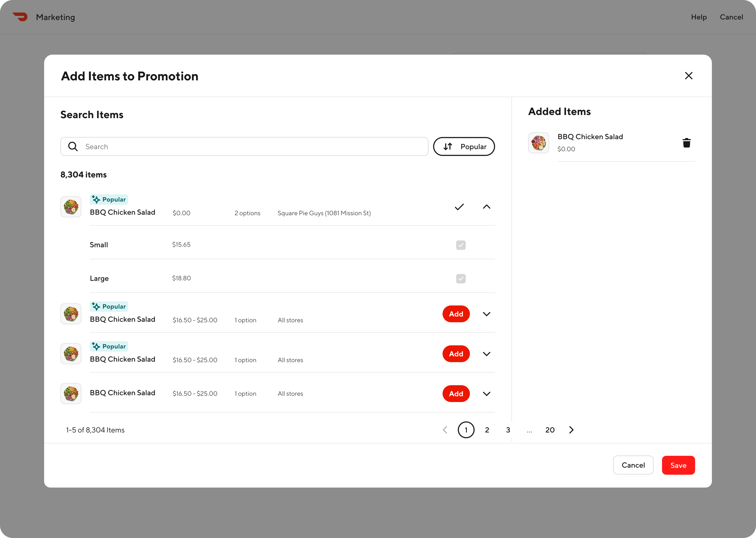756x538 pixels.
Task: Toggle the Large option checkbox
Action: (461, 279)
